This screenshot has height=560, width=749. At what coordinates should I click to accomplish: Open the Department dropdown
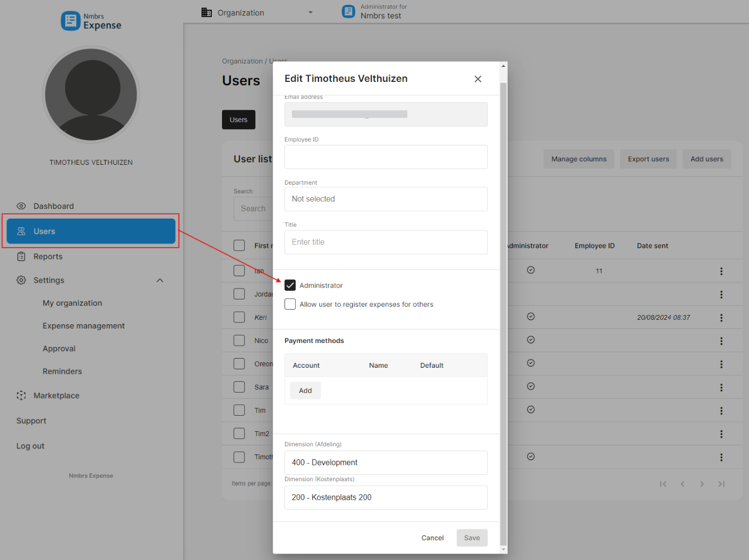tap(386, 199)
